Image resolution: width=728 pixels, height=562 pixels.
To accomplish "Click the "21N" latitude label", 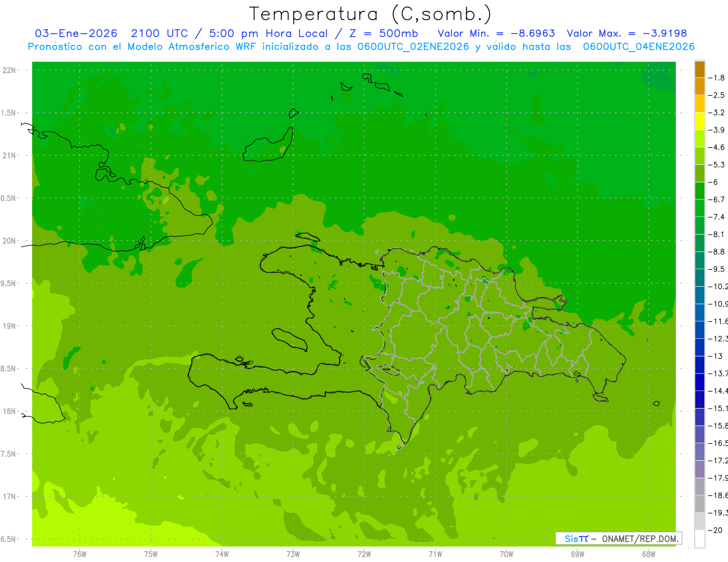I will 10,155.
